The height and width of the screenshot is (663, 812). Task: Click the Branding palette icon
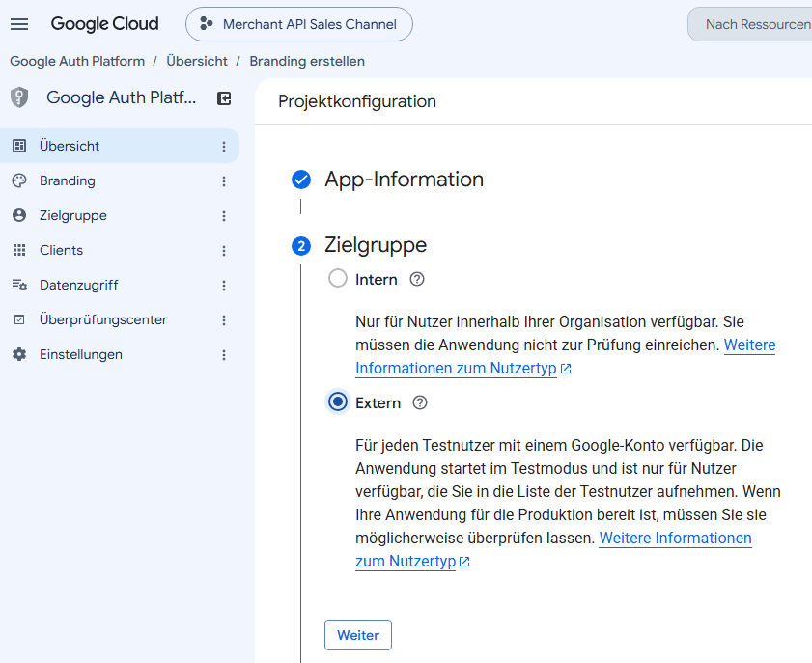pyautogui.click(x=19, y=180)
